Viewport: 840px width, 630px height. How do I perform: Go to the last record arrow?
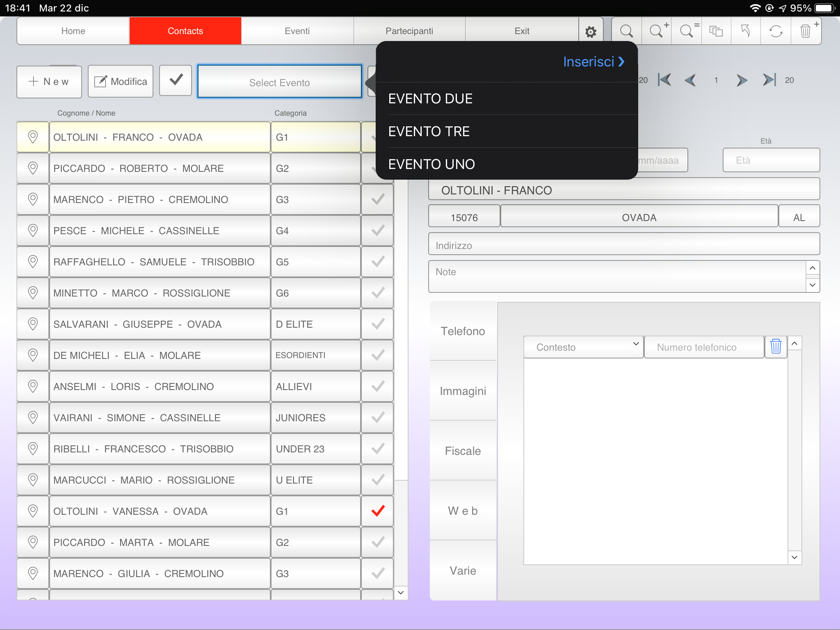(x=769, y=80)
